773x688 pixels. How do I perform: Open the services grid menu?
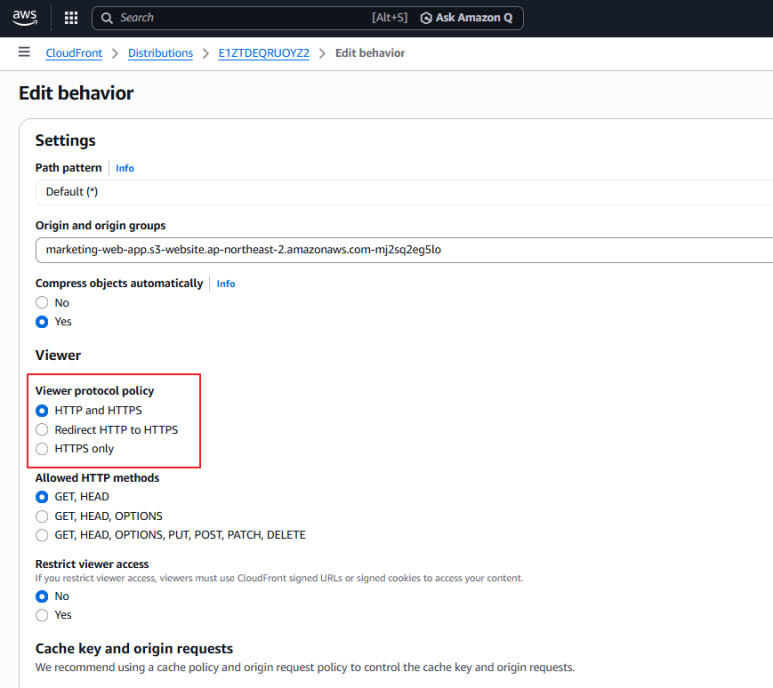71,18
